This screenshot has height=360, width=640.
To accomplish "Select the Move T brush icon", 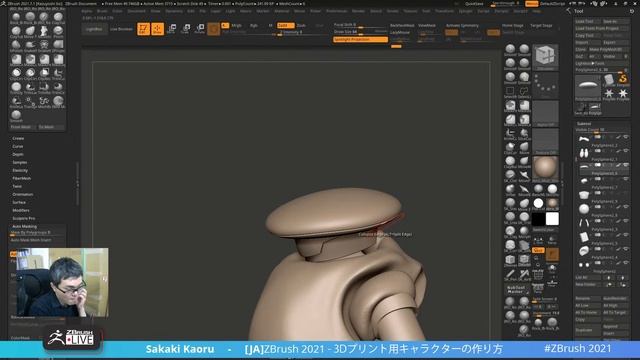I will [30, 31].
